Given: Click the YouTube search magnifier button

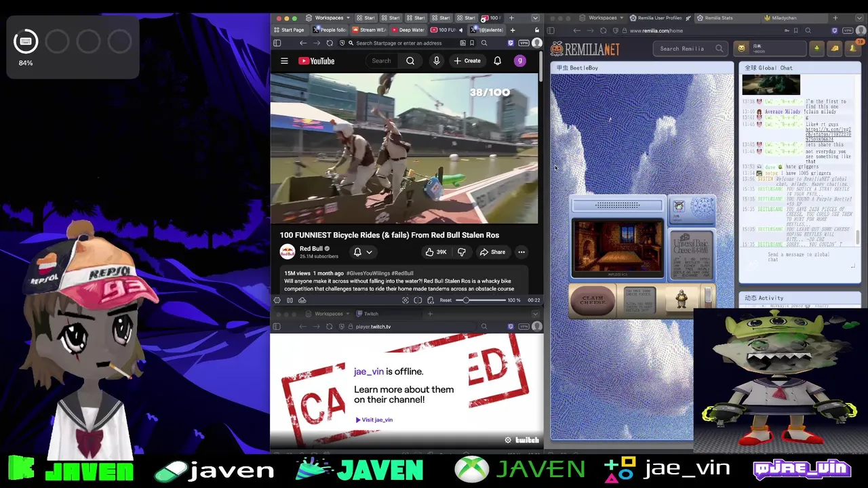Looking at the screenshot, I should pos(410,61).
